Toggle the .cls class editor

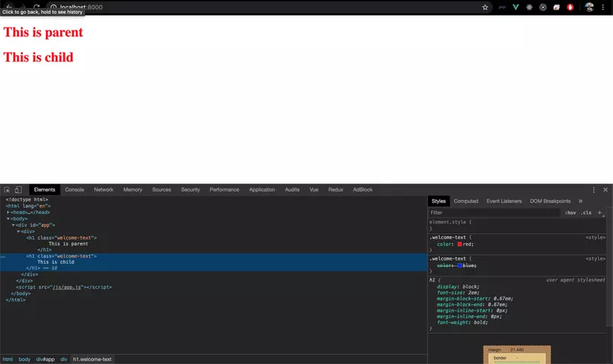586,212
